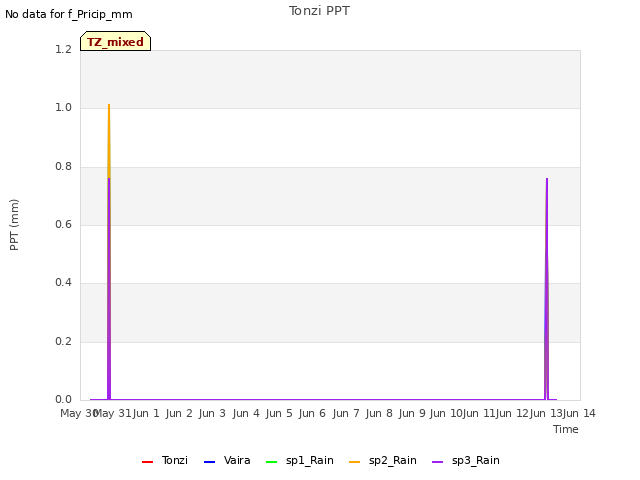This screenshot has height=480, width=640.
Task: Toggle the sp3_Rain legend entry
Action: pyautogui.click(x=466, y=460)
